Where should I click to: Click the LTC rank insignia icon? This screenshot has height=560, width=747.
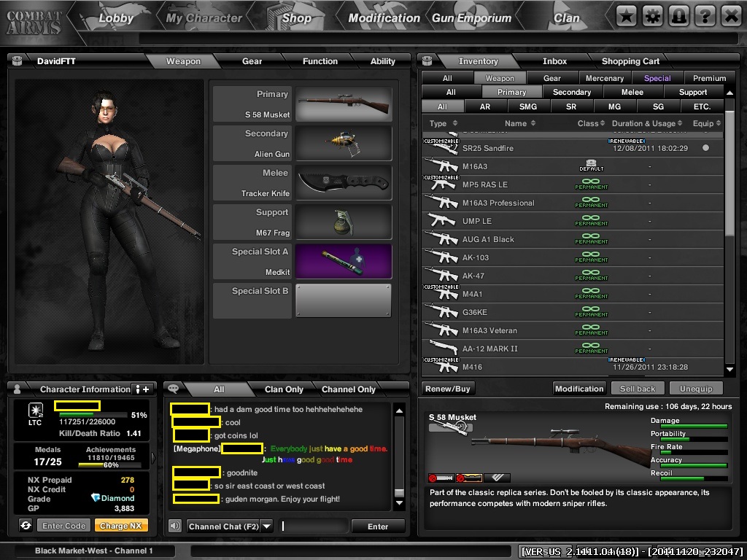(36, 410)
